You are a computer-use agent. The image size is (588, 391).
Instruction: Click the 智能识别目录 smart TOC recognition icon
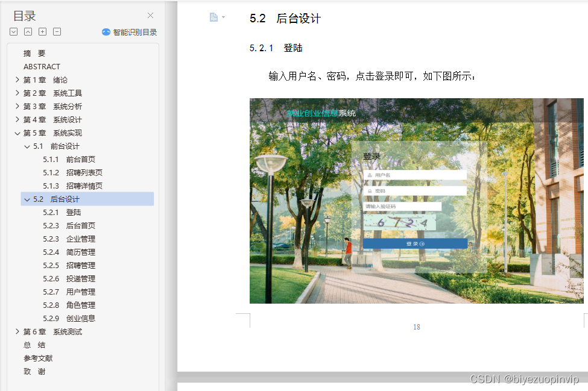click(x=107, y=32)
